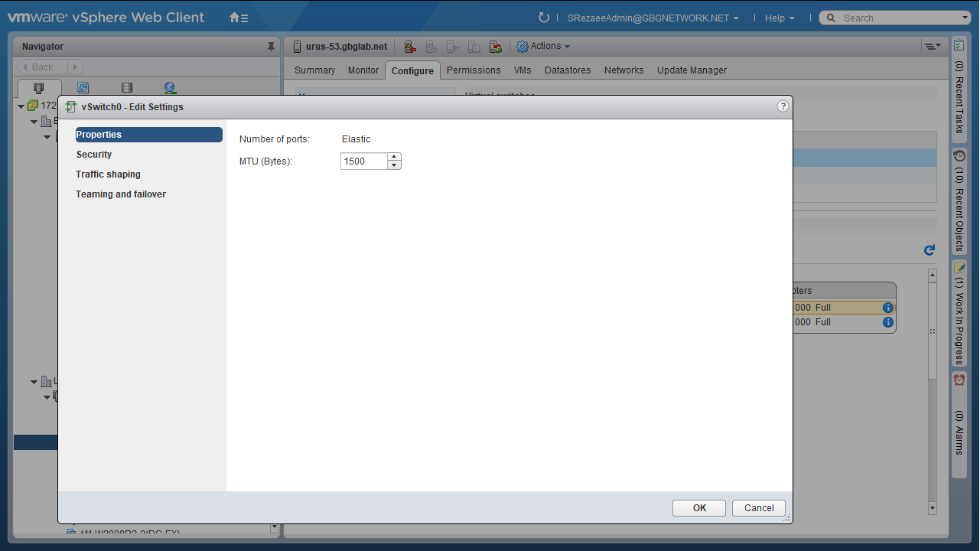Open the Storage inventory tab icon in Navigator
The width and height of the screenshot is (980, 551).
coord(127,88)
